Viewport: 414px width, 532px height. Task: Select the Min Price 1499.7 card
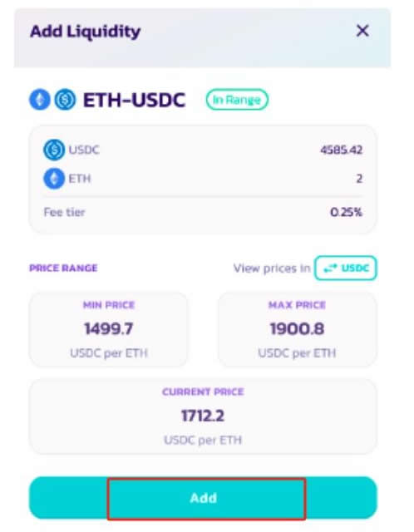click(108, 329)
